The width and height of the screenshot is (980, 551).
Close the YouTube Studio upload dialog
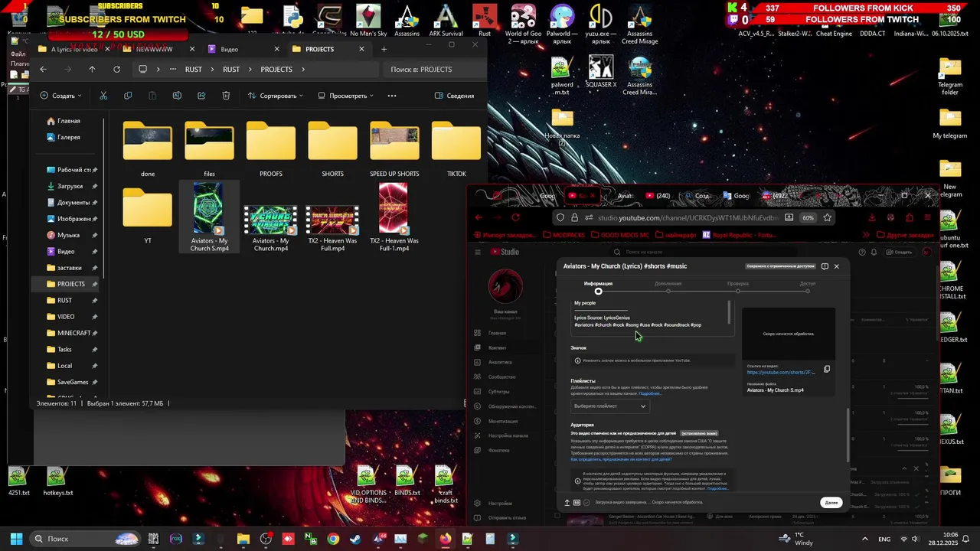pos(837,266)
